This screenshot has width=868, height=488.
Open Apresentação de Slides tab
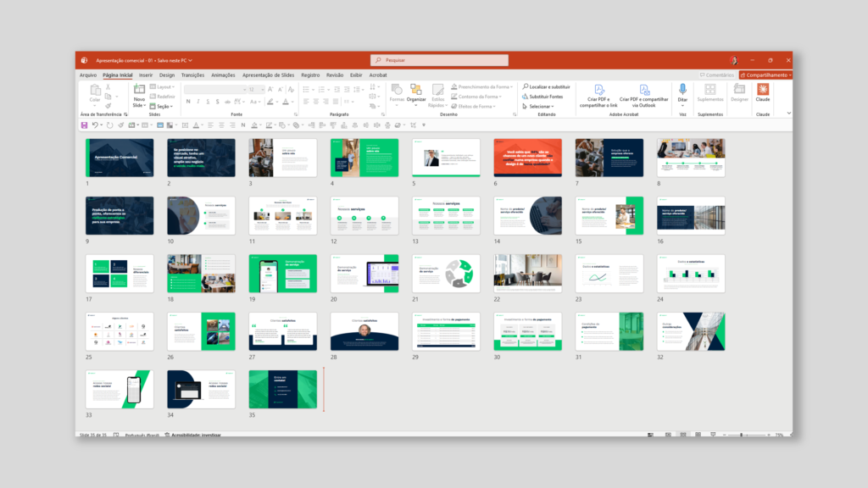tap(268, 75)
